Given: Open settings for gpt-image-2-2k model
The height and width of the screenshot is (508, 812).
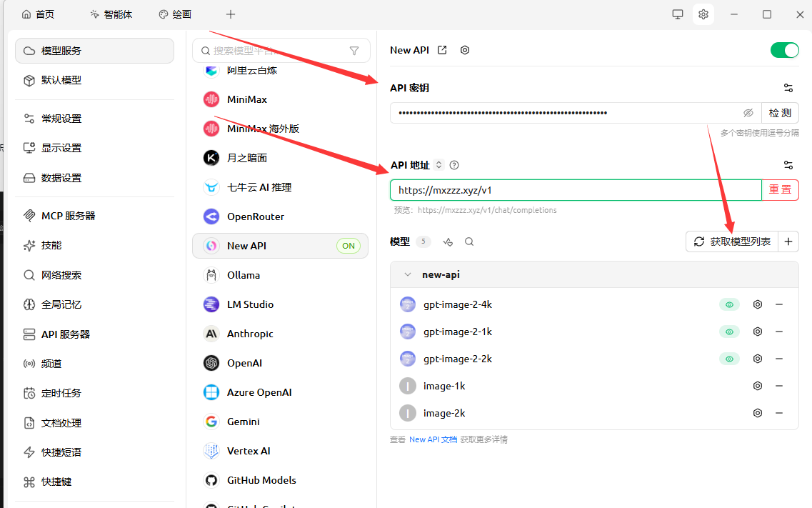Looking at the screenshot, I should click(758, 359).
